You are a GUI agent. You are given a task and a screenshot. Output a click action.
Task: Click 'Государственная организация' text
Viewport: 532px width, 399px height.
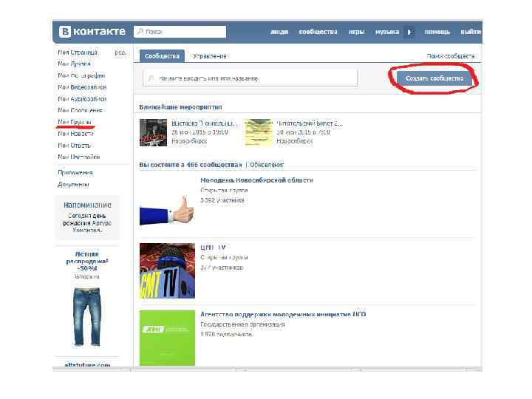242,324
